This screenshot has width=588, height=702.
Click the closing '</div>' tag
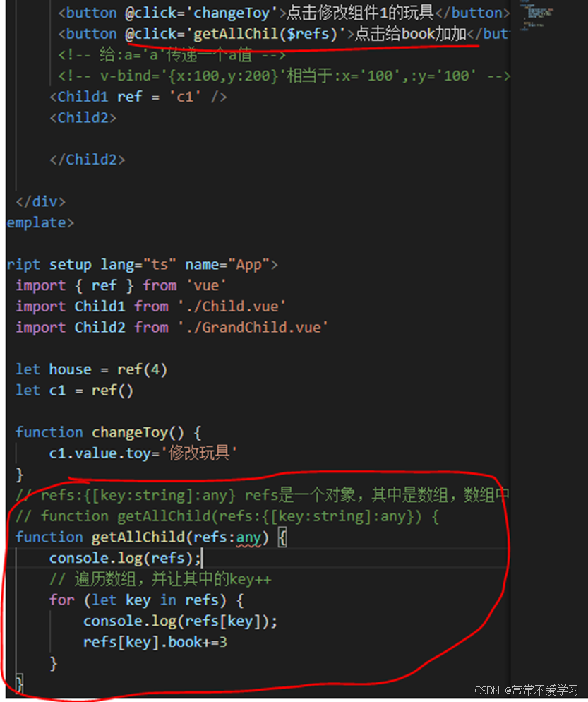pyautogui.click(x=41, y=201)
